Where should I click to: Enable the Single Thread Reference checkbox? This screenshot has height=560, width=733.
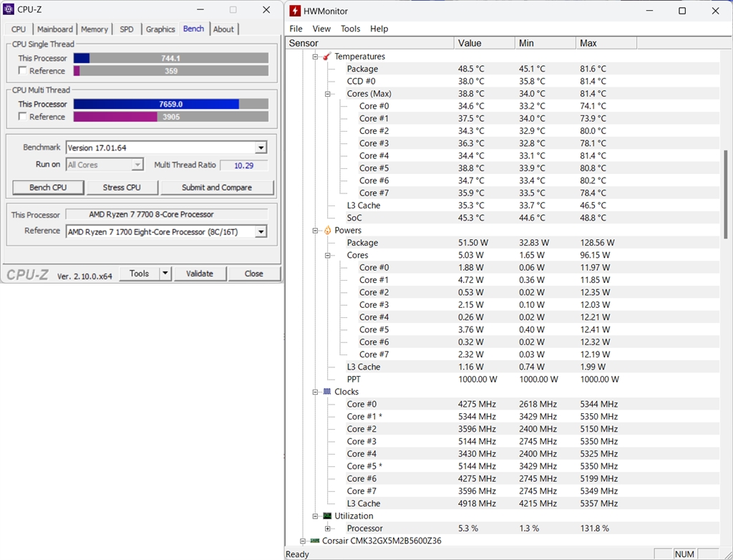tap(23, 71)
